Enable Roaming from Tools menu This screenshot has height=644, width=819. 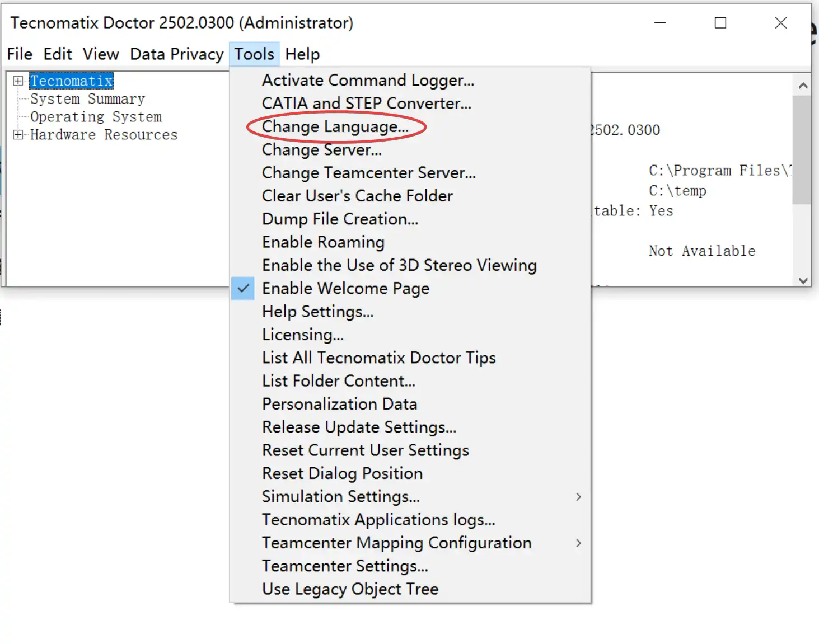pyautogui.click(x=410, y=242)
